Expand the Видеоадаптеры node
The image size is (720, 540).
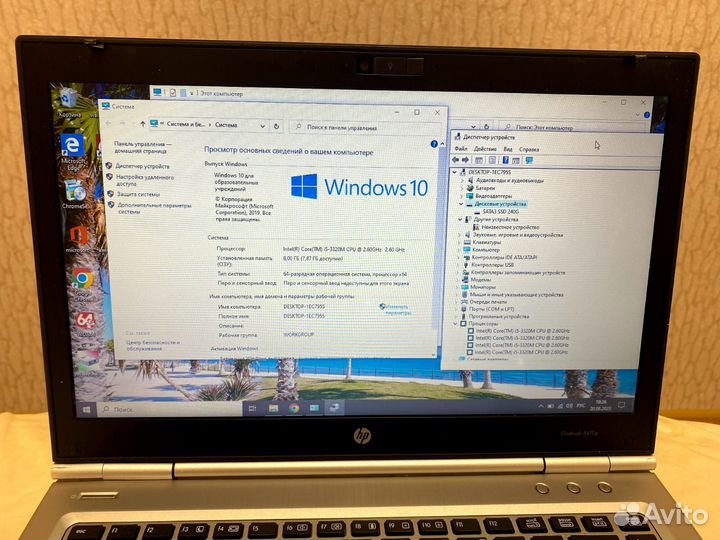pos(461,196)
